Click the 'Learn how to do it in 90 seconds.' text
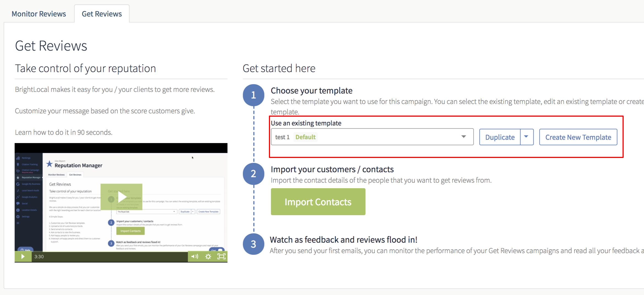 point(64,132)
